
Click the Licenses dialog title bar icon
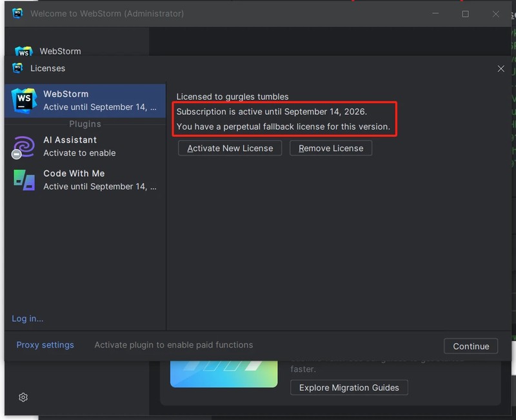(x=17, y=68)
